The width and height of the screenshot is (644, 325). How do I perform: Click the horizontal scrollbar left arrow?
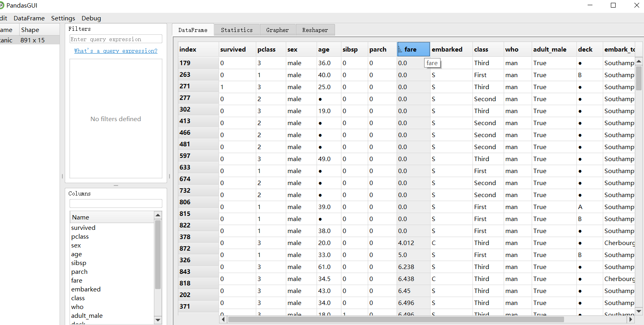pyautogui.click(x=223, y=319)
